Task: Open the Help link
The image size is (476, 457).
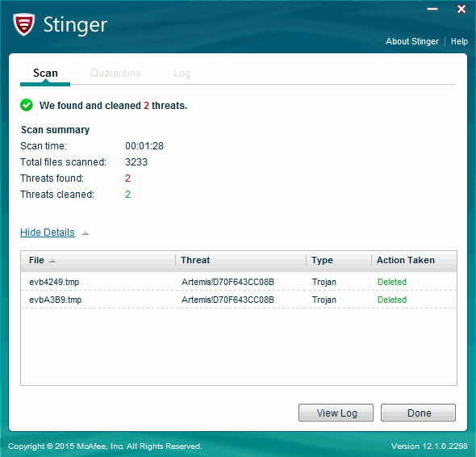Action: pos(459,41)
